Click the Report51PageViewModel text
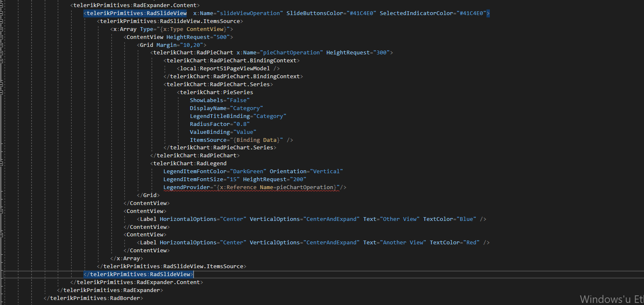 coord(235,69)
